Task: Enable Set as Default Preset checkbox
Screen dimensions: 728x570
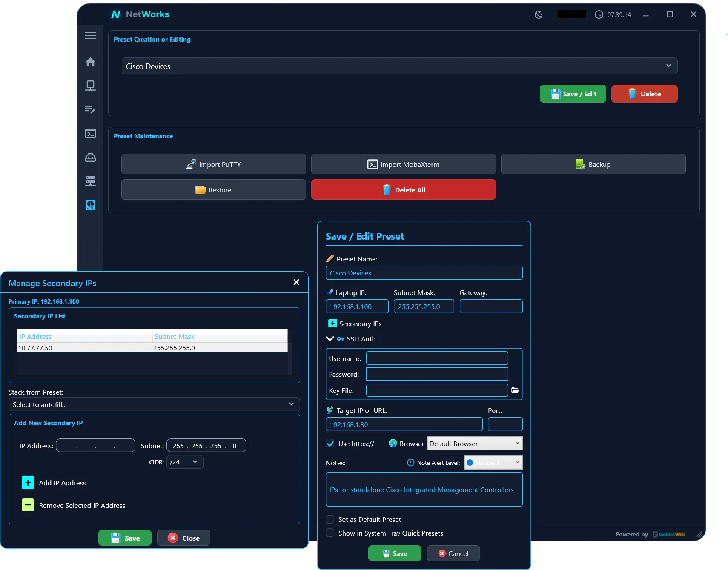Action: pyautogui.click(x=330, y=519)
